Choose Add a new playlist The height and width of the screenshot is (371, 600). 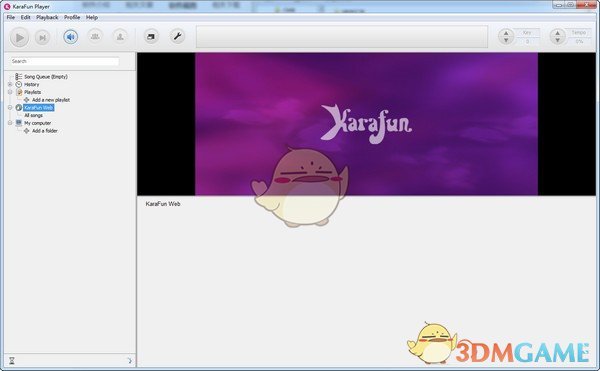click(x=51, y=100)
